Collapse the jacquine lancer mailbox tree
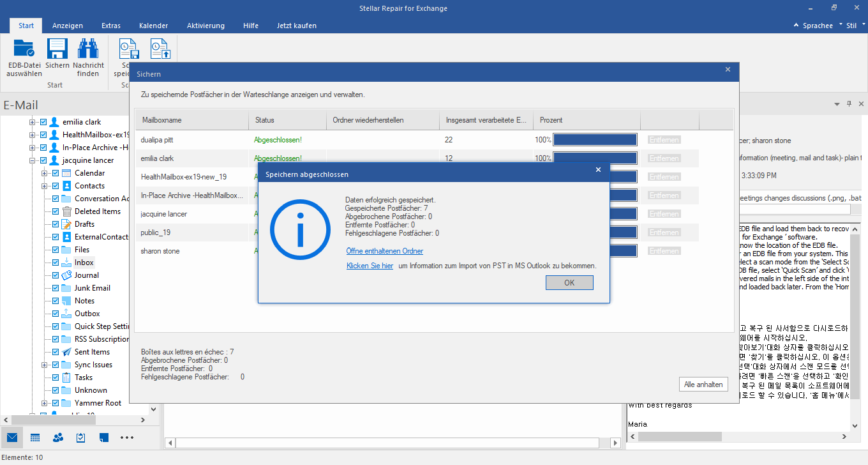 tap(32, 160)
